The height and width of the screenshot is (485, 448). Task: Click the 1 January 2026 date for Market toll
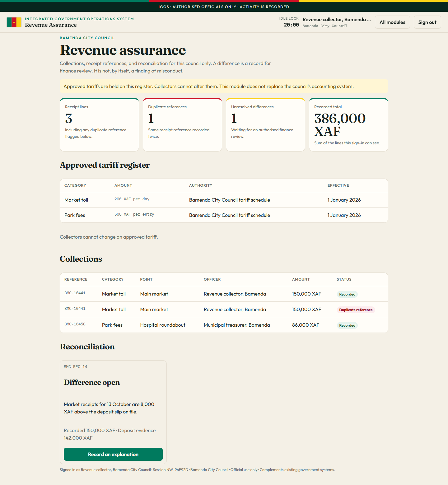click(344, 200)
